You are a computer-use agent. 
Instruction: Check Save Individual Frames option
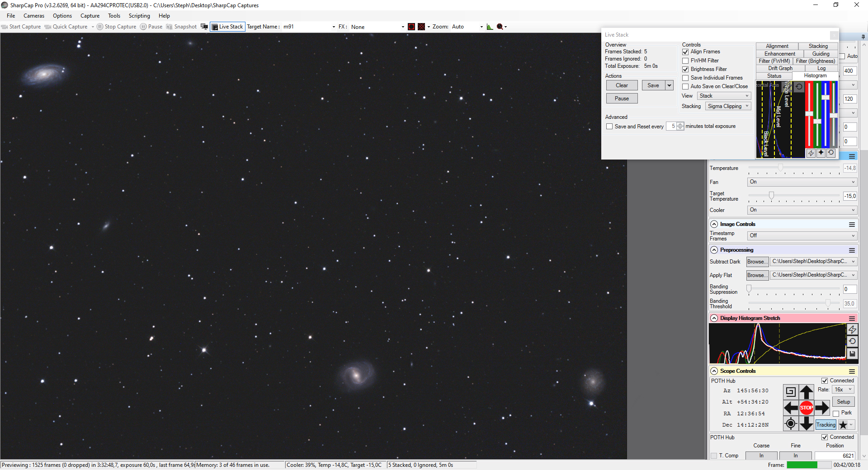[x=685, y=78]
